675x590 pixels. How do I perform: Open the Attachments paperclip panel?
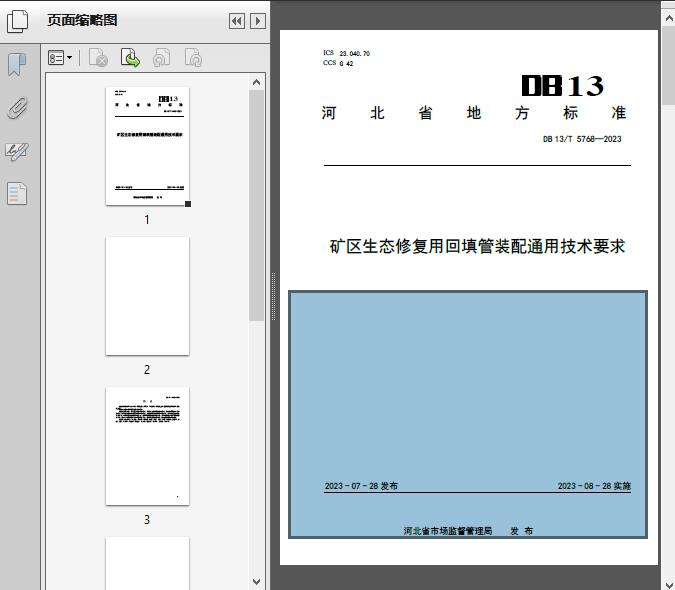(17, 108)
